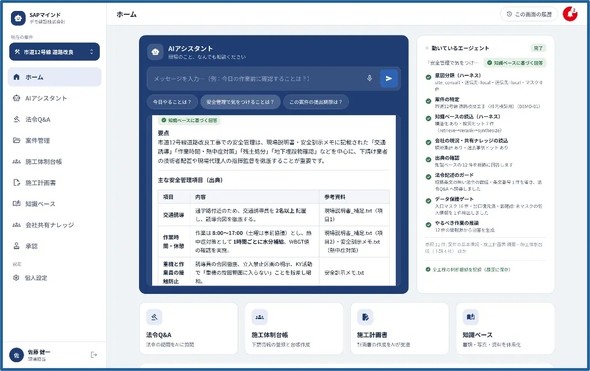Open the 施工計画書 card below the assistant
Viewport: 590px width, 371px height.
click(400, 328)
